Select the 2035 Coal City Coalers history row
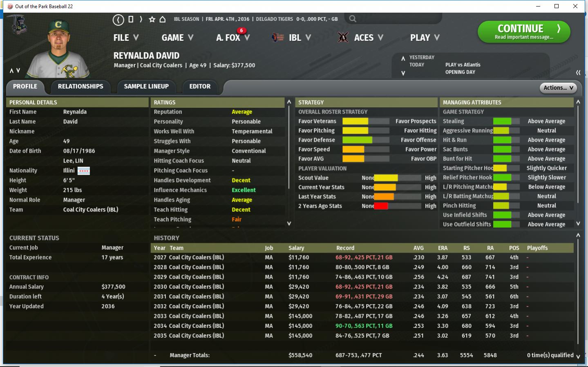588x367 pixels. 362,336
